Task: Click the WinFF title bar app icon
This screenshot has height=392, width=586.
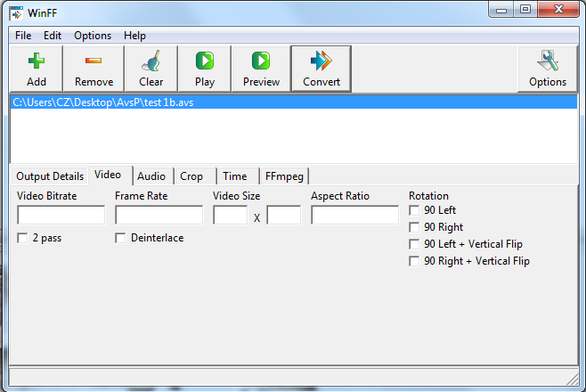Action: pos(16,13)
